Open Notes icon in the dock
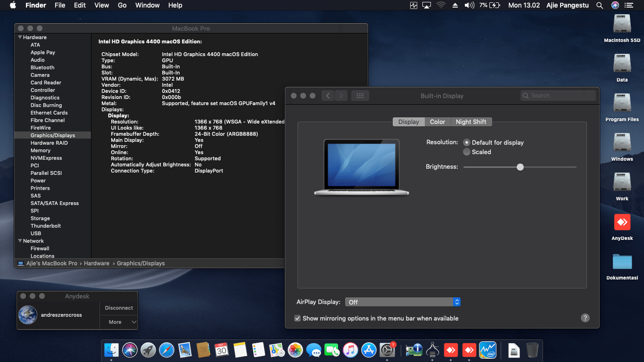This screenshot has width=644, height=362. pos(240,350)
